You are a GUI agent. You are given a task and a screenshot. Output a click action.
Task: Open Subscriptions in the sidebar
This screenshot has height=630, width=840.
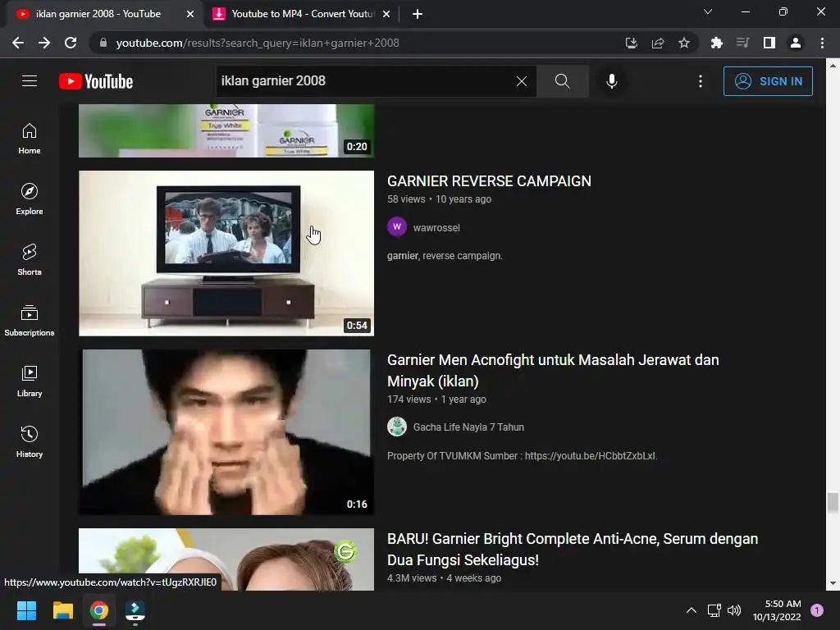point(30,321)
